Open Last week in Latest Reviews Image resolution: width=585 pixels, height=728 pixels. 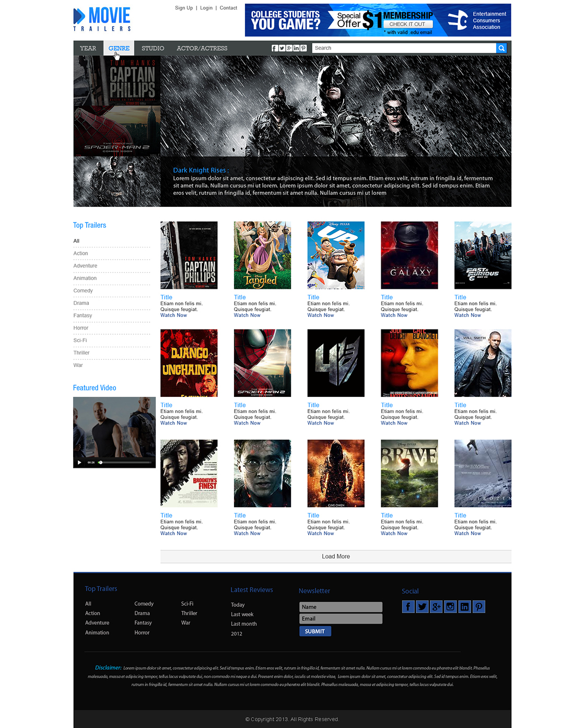point(242,614)
